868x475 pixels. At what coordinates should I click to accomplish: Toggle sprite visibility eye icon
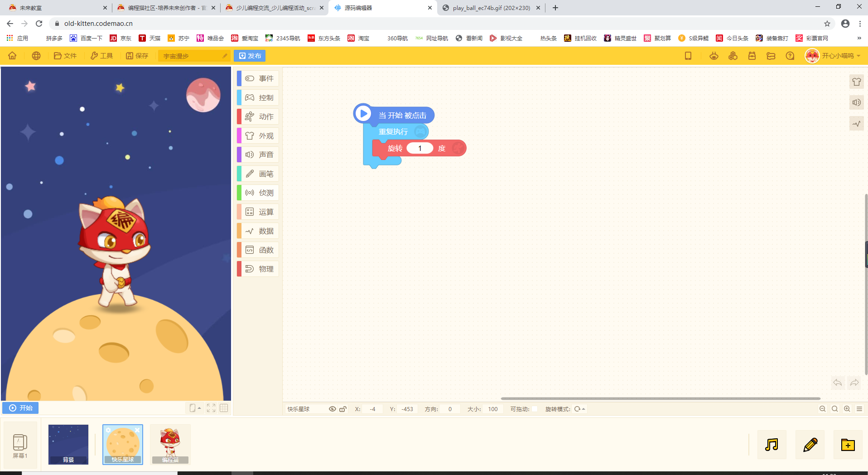(332, 409)
